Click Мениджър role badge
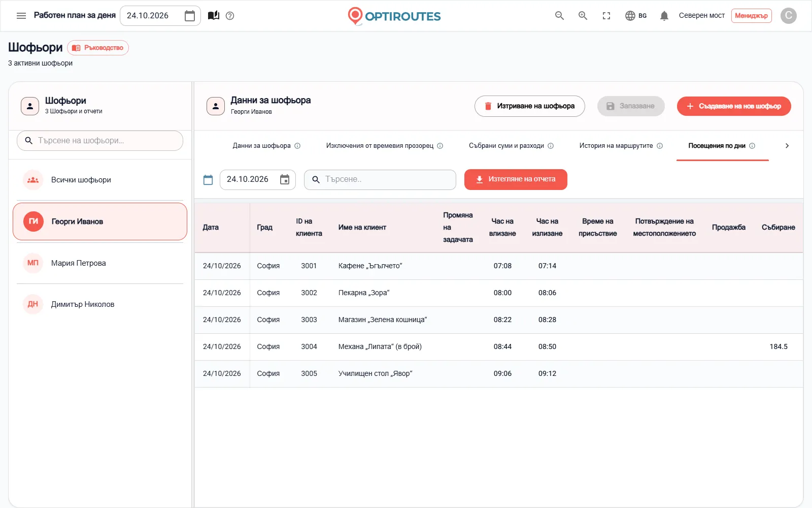 751,16
